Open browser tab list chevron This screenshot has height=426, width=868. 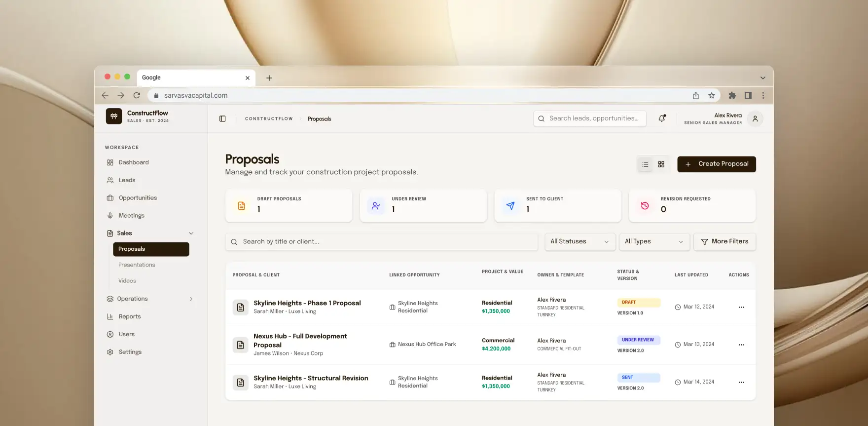[763, 78]
